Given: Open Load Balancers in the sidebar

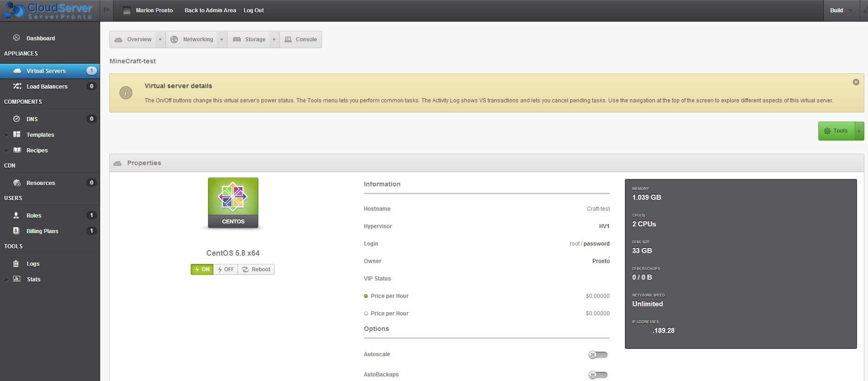Looking at the screenshot, I should click(x=50, y=86).
